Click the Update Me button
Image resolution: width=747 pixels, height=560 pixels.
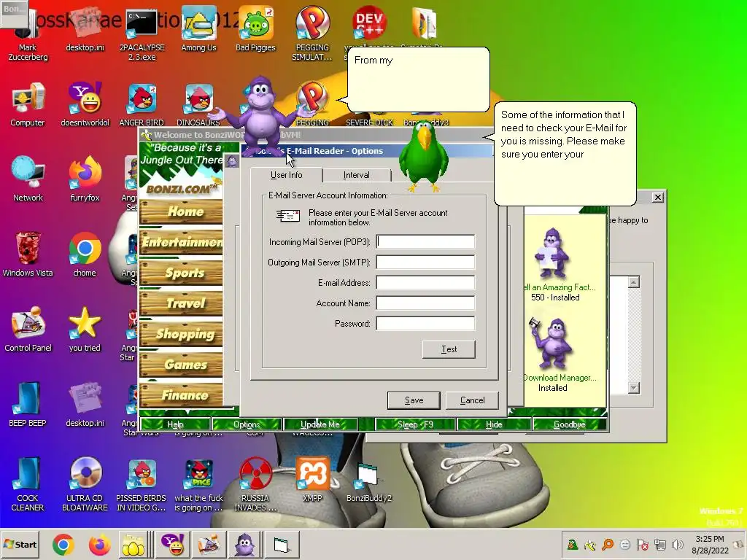coord(320,424)
